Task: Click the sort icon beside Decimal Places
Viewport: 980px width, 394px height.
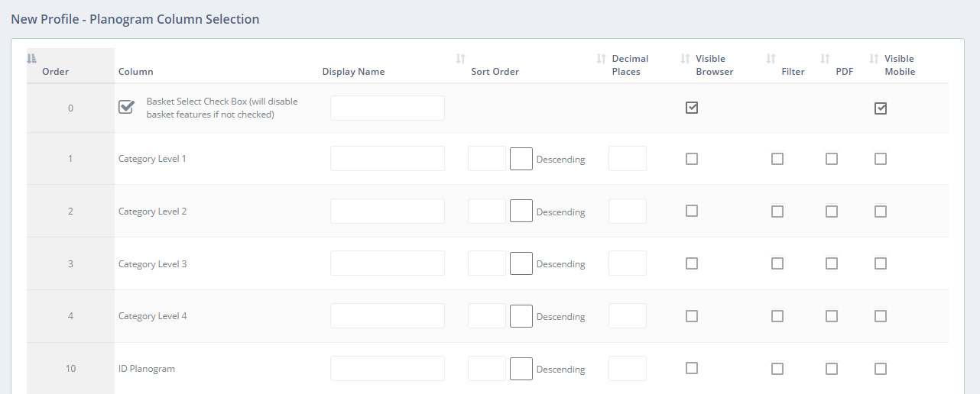Action: pyautogui.click(x=601, y=58)
